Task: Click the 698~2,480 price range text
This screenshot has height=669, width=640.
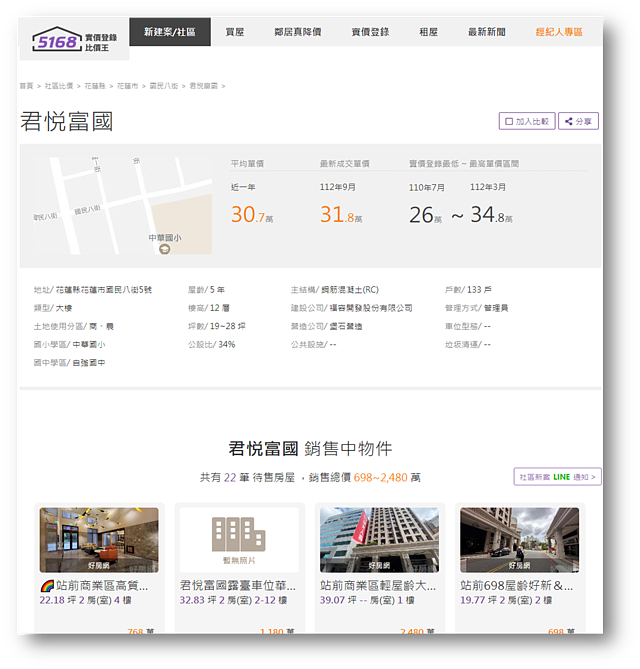Action: 381,477
